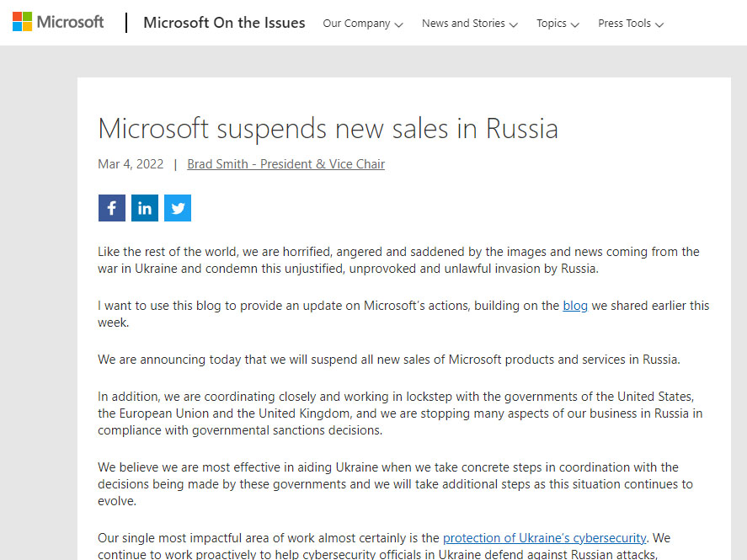Open Brad Smith author page link

coord(285,164)
